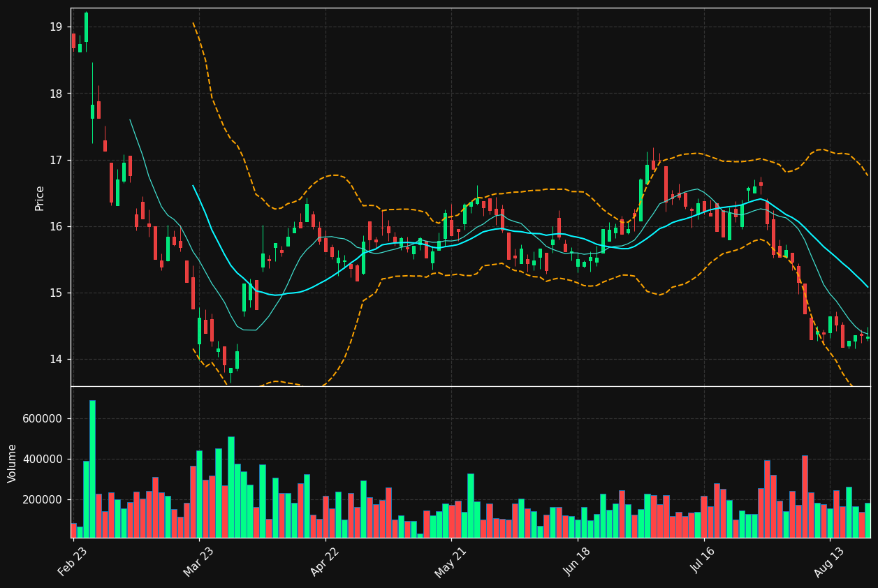This screenshot has height=588, width=878.
Task: Click the volume axis value 200000
Action: (x=43, y=499)
